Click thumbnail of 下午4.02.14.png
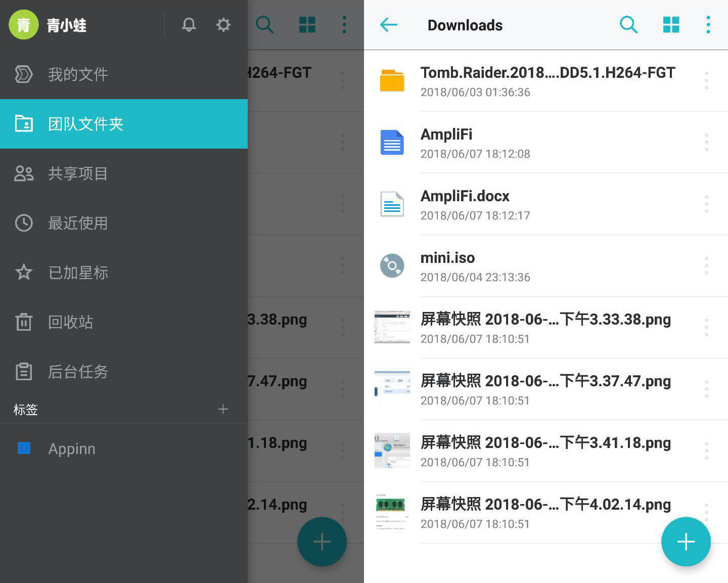 (x=392, y=512)
